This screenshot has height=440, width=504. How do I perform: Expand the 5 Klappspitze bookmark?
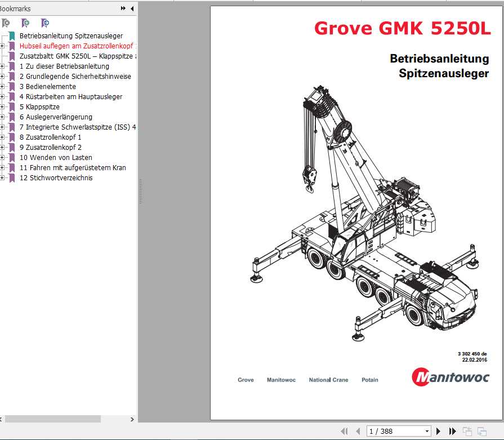tap(5, 106)
